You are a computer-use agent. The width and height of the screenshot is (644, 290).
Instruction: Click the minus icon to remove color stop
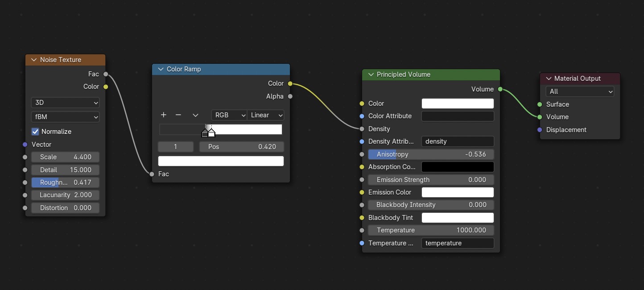click(x=178, y=115)
